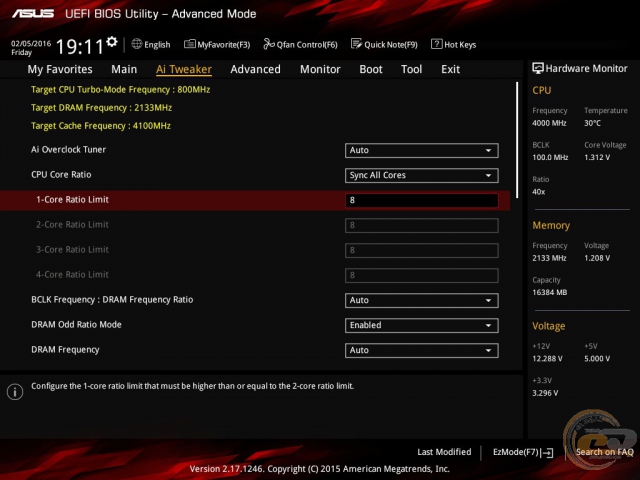Open Quick Note(F9)

384,44
